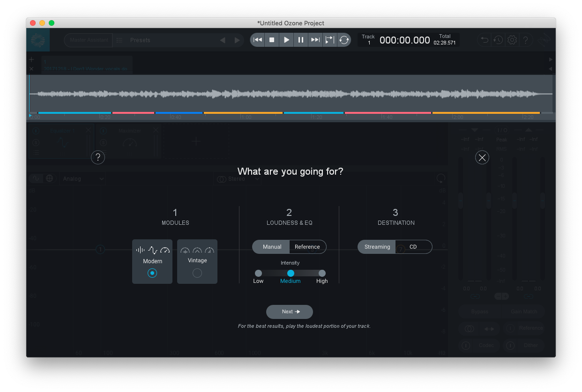Click the Ozone logo icon

(x=38, y=40)
